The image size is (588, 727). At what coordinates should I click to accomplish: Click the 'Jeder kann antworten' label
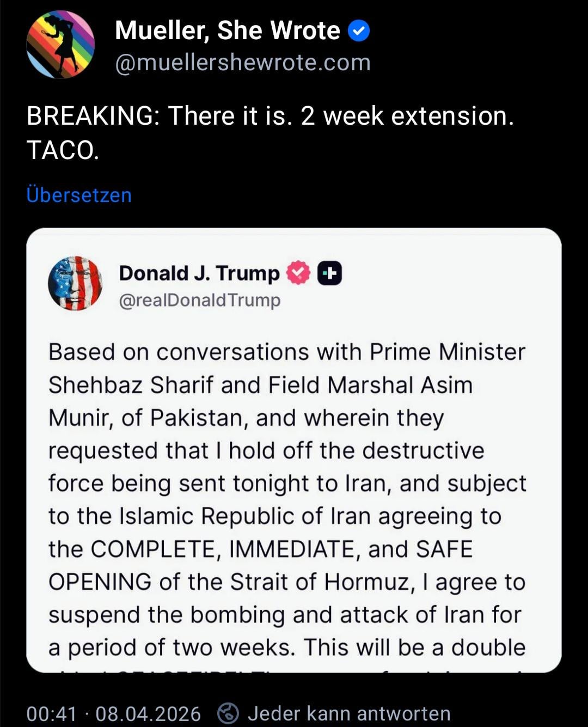349,713
